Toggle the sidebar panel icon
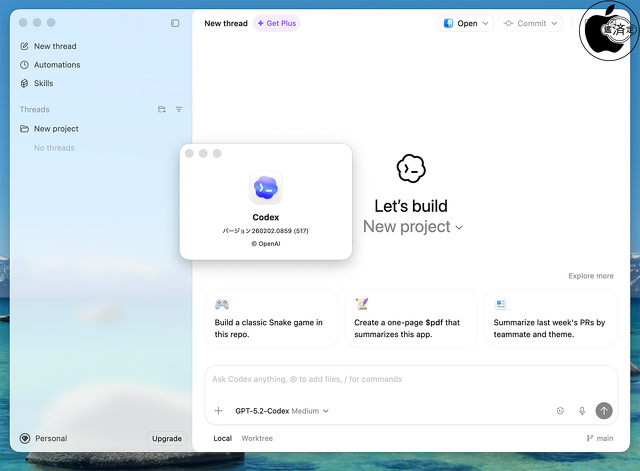 tap(175, 23)
